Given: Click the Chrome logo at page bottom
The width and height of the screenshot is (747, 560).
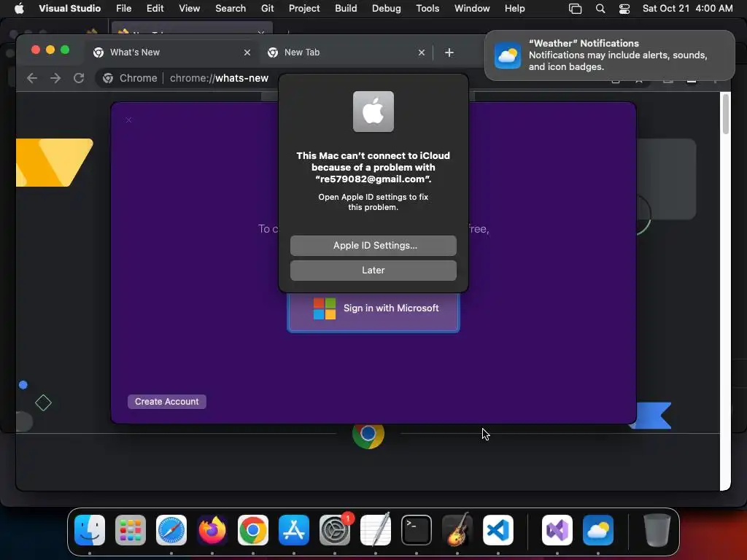Looking at the screenshot, I should coord(368,434).
